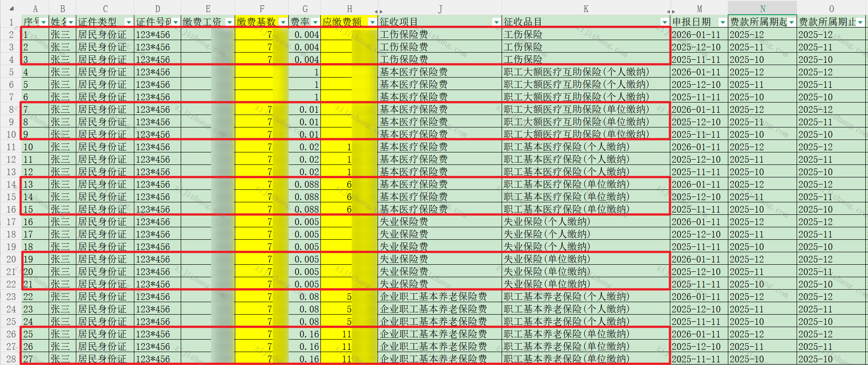Open the 缴费工资 filter arrow
Viewport: 868px width, 365px height.
[x=229, y=22]
